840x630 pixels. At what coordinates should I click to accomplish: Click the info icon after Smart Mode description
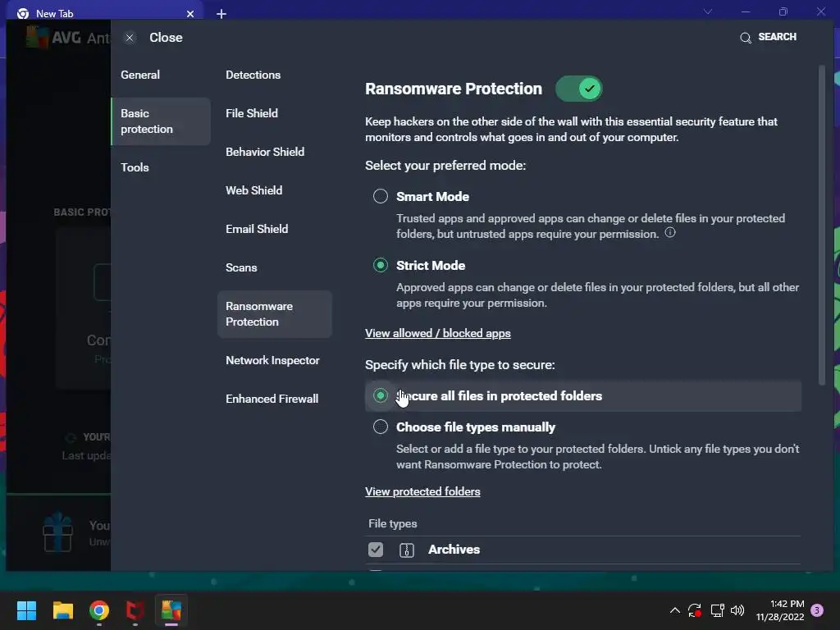click(669, 232)
